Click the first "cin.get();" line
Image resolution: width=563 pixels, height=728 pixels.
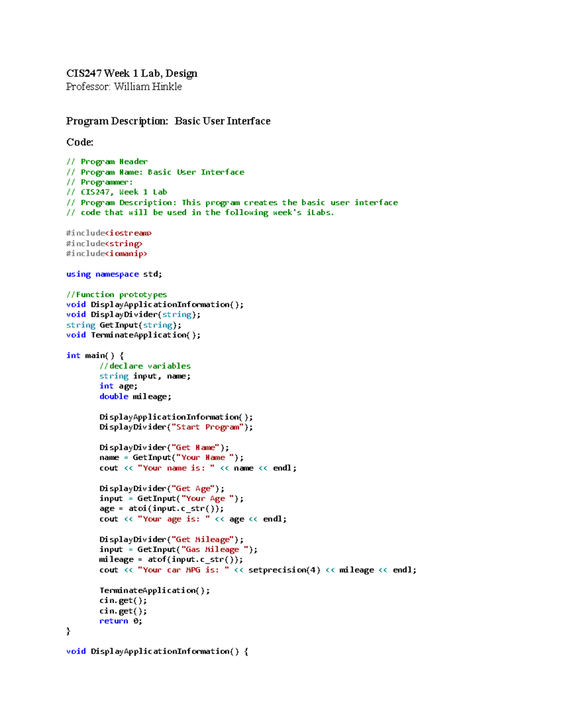(x=123, y=600)
